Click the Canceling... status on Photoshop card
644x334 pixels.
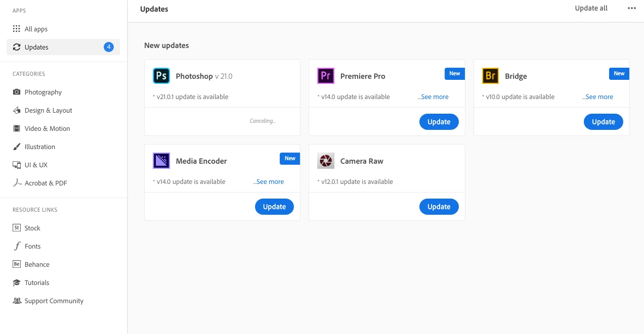click(x=263, y=121)
